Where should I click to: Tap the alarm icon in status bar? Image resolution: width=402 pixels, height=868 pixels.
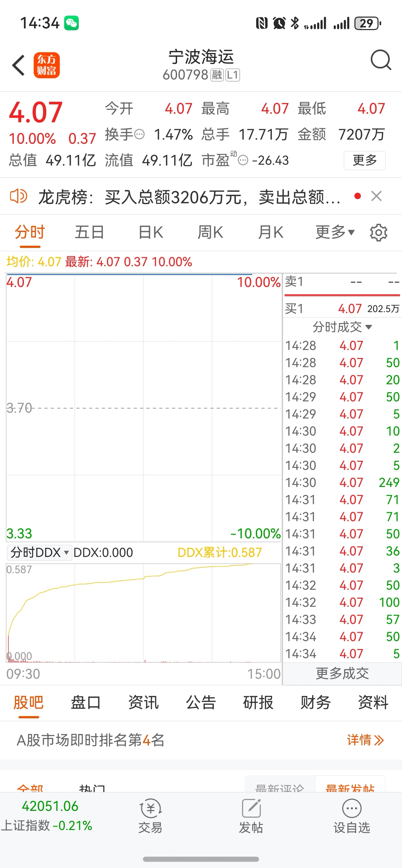click(x=279, y=23)
